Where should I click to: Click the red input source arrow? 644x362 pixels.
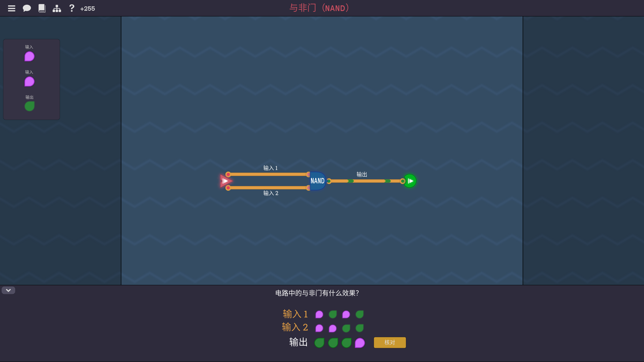click(225, 181)
